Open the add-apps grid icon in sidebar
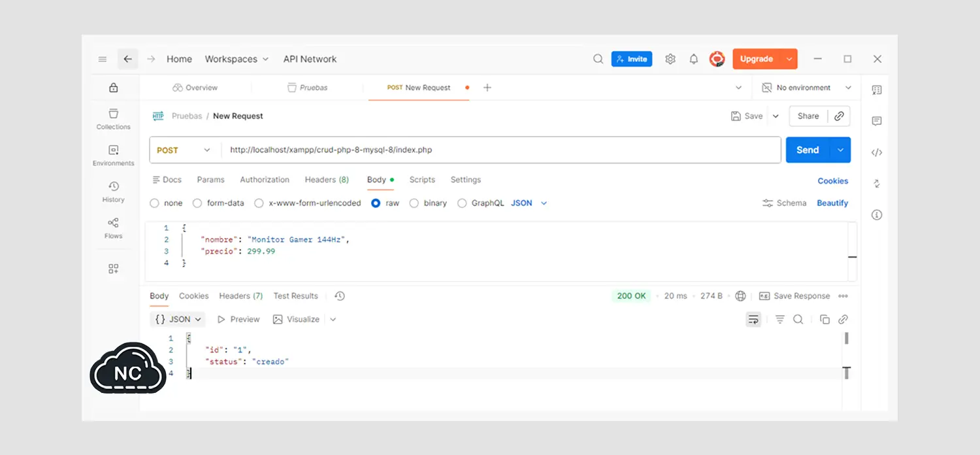 (x=114, y=269)
